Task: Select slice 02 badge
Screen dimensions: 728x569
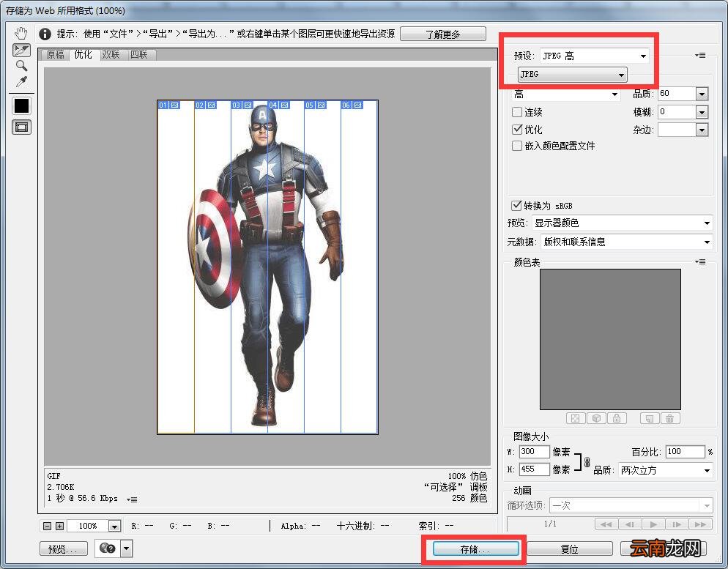Action: click(x=206, y=105)
